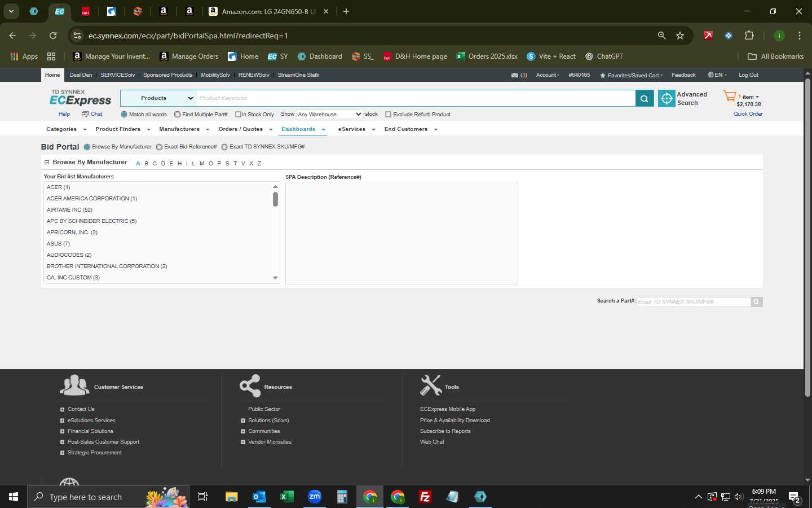Screen dimensions: 812x508
Task: Check the In Stock Only checkbox
Action: pyautogui.click(x=238, y=115)
